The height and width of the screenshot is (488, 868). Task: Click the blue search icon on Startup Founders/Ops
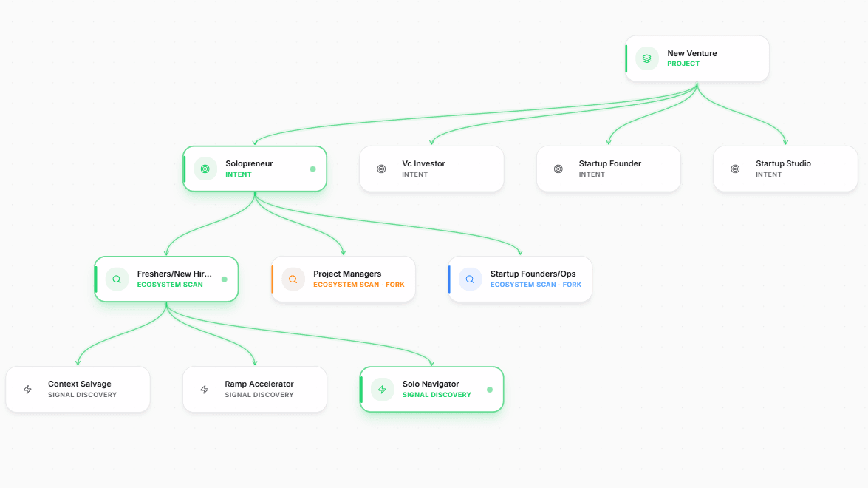469,279
